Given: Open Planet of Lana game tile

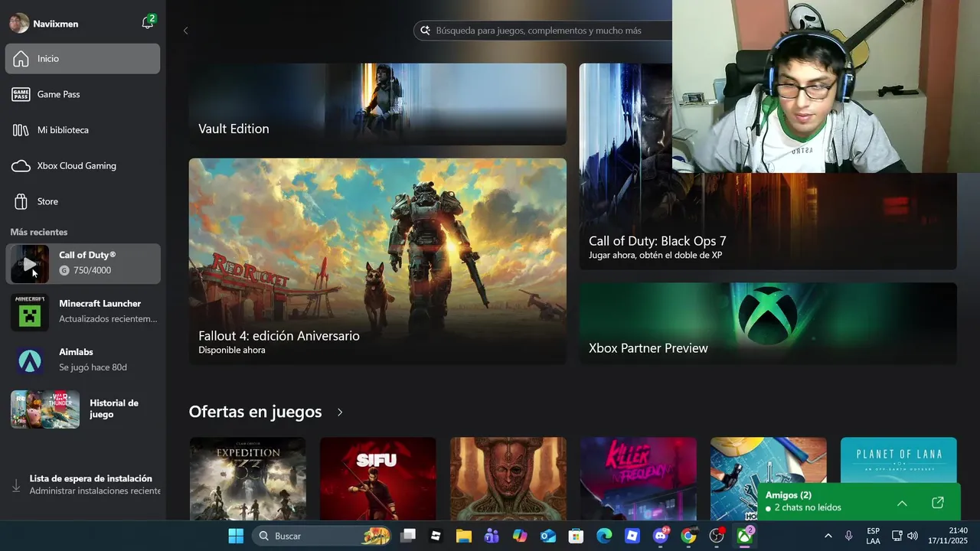Looking at the screenshot, I should pyautogui.click(x=899, y=461).
